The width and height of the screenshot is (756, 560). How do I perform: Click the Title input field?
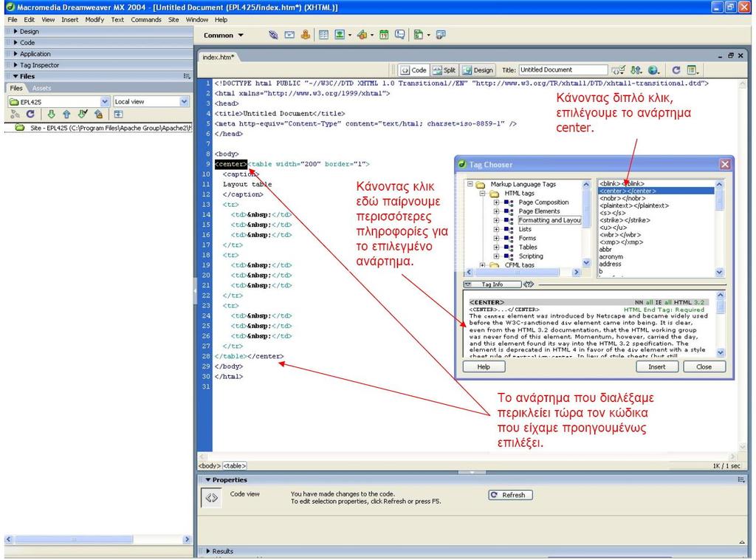tap(563, 70)
